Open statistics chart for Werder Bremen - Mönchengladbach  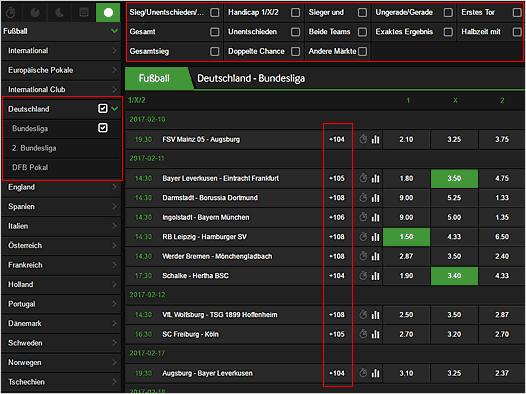tap(375, 256)
